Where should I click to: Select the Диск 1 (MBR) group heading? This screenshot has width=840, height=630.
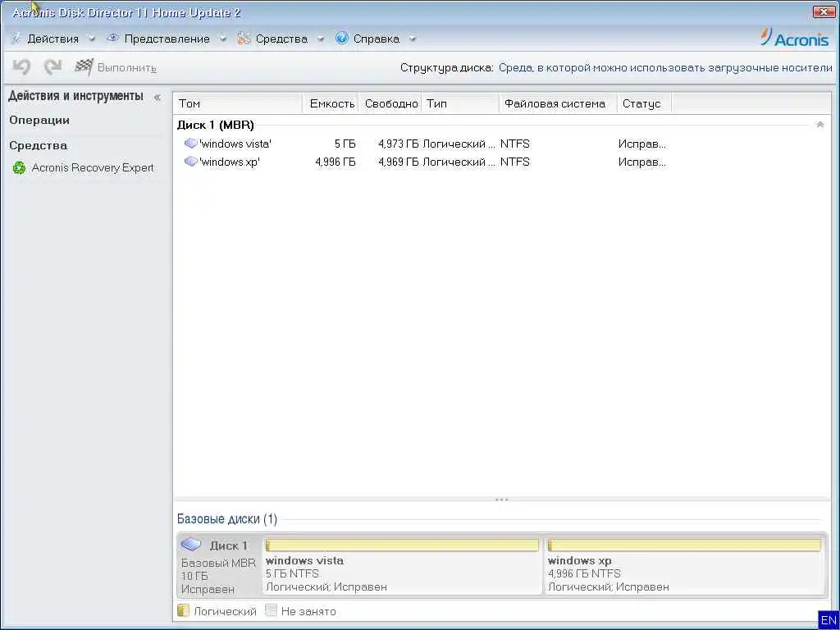pos(216,125)
